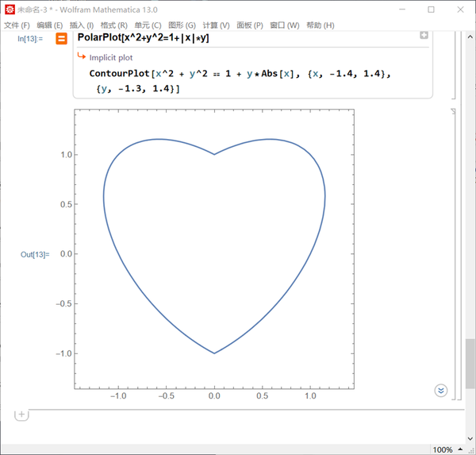Image resolution: width=476 pixels, height=455 pixels.
Task: Click the PolarPlot input text field
Action: (144, 37)
